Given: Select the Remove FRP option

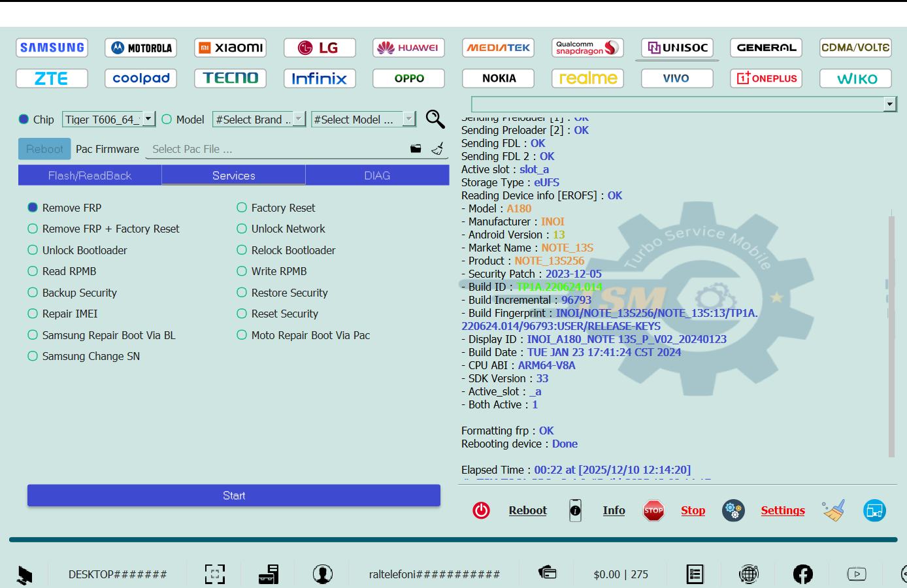Looking at the screenshot, I should point(65,208).
